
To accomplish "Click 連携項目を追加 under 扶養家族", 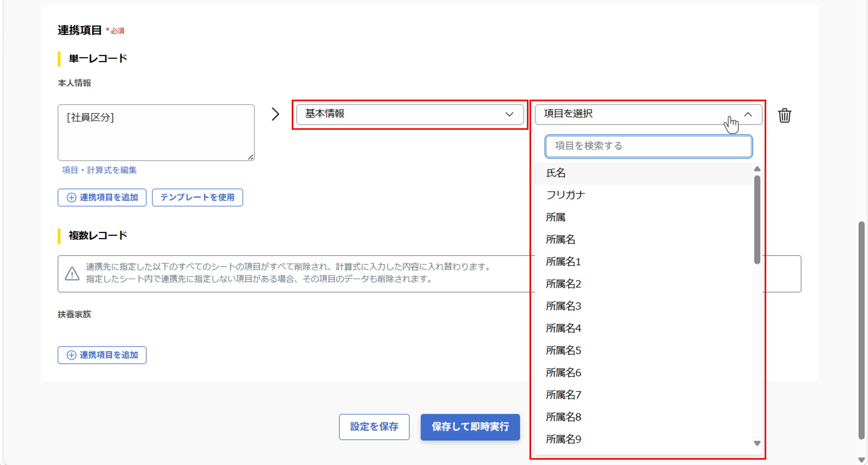I will click(102, 355).
